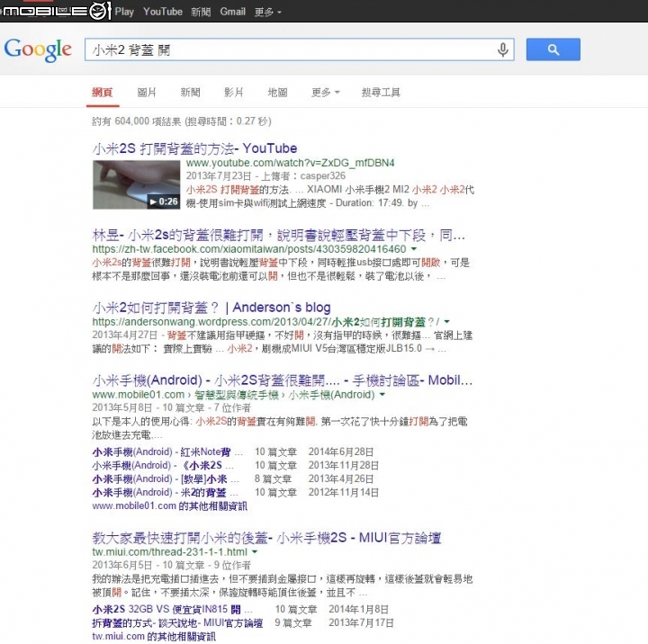The height and width of the screenshot is (644, 648).
Task: Open Gmail from the top bar
Action: pos(233,12)
